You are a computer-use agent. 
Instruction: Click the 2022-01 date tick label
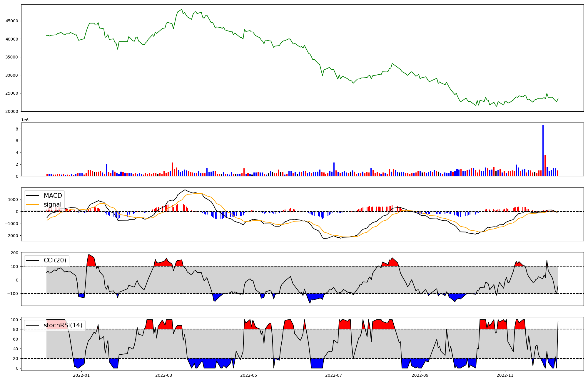81,375
